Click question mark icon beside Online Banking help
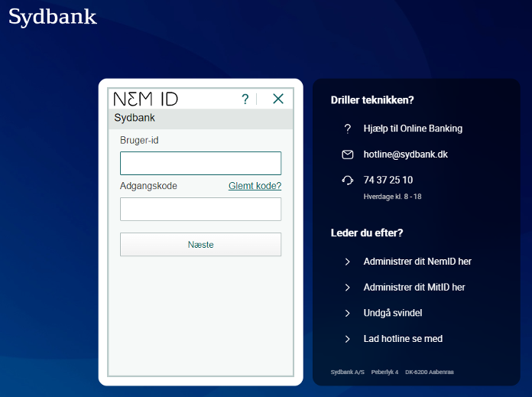This screenshot has width=532, height=397. (348, 129)
